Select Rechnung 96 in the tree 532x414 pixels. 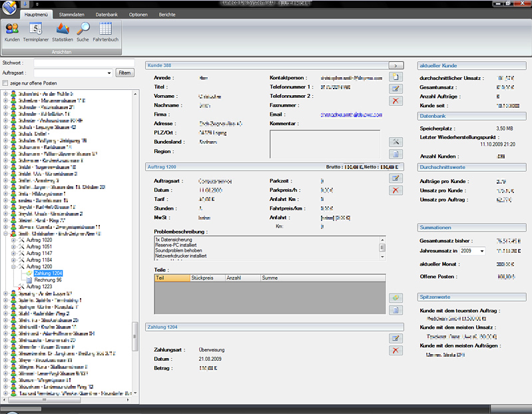coord(48,280)
